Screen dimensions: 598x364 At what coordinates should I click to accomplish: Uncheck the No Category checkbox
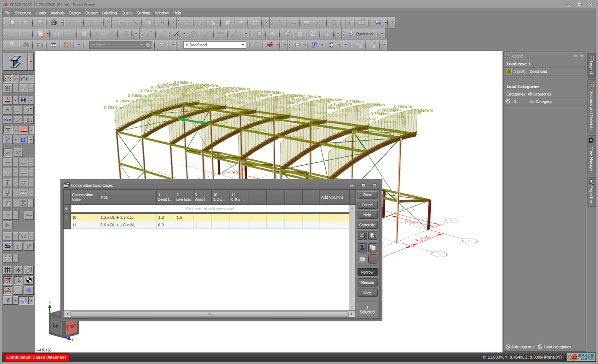tap(508, 102)
